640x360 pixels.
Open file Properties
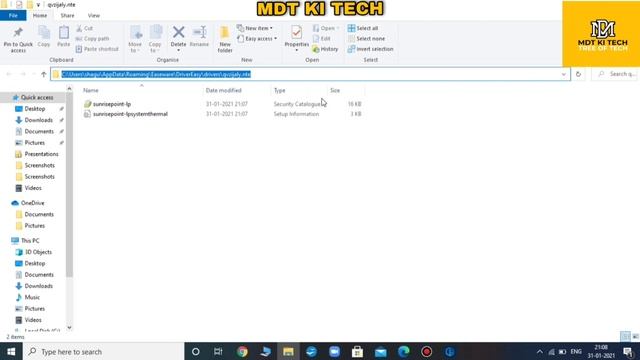click(297, 38)
